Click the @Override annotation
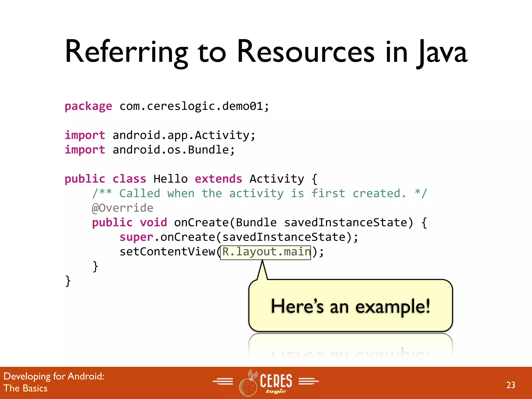532x399 pixels. click(x=123, y=208)
